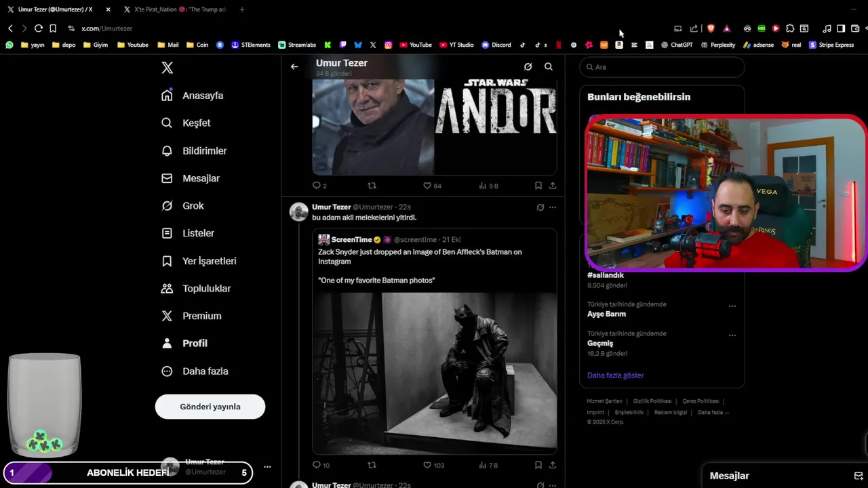Open Çerez Politikası footer link
Screen dimensions: 868x488
pyautogui.click(x=701, y=401)
